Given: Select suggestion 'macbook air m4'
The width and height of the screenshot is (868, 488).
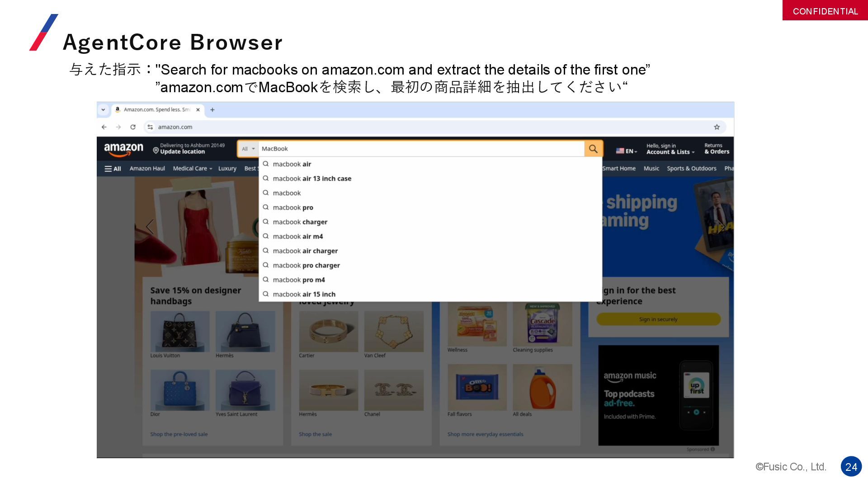Looking at the screenshot, I should point(430,236).
